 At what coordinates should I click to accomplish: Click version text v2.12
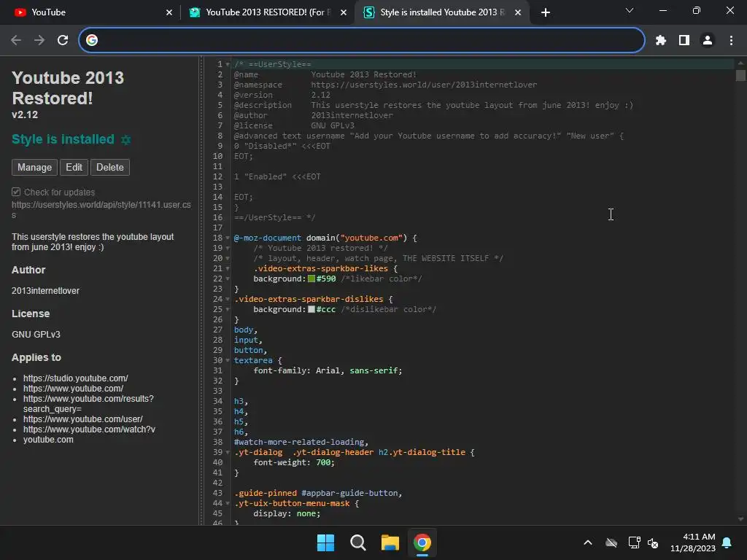click(x=25, y=114)
